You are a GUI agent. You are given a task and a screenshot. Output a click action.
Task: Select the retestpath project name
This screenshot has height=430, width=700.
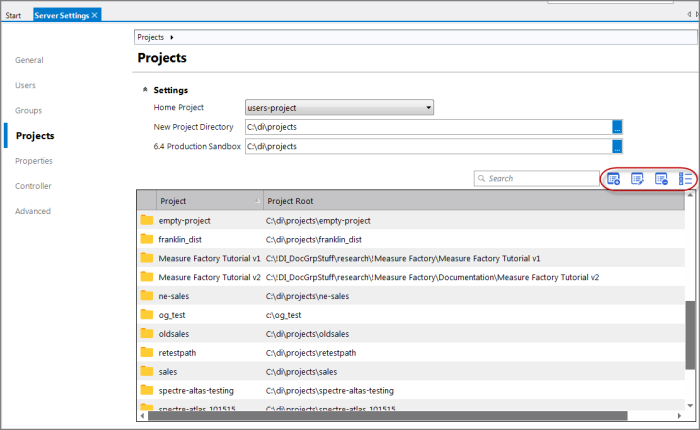click(x=177, y=353)
